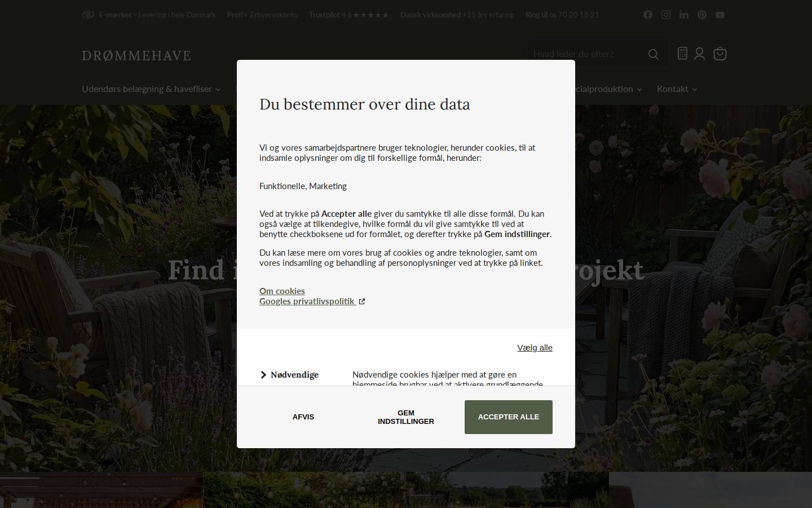The image size is (812, 508).
Task: Click Proff+ Erhvervskonto link
Action: [262, 15]
